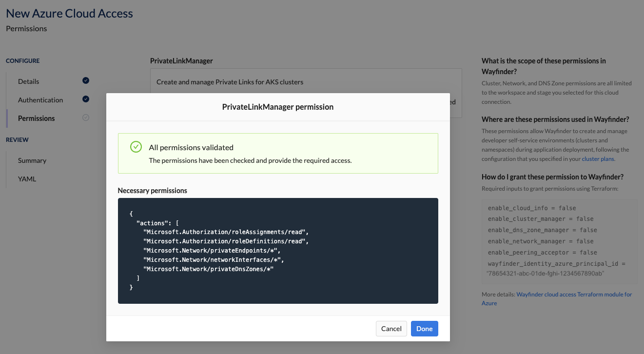Click enable_network_manager = false line
The image size is (644, 354).
[x=541, y=241]
